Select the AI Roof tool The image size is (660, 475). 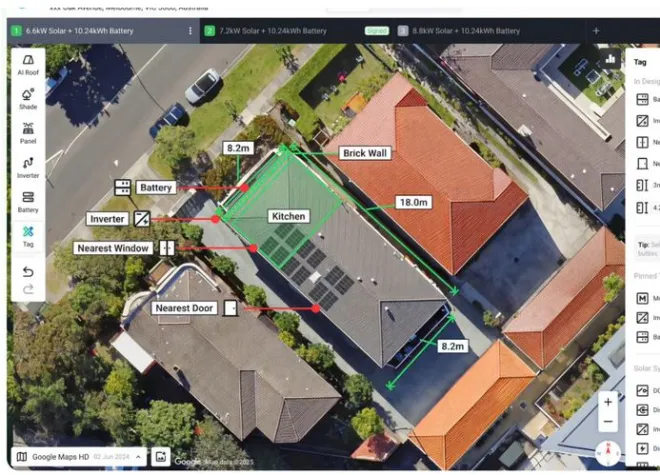[28, 64]
